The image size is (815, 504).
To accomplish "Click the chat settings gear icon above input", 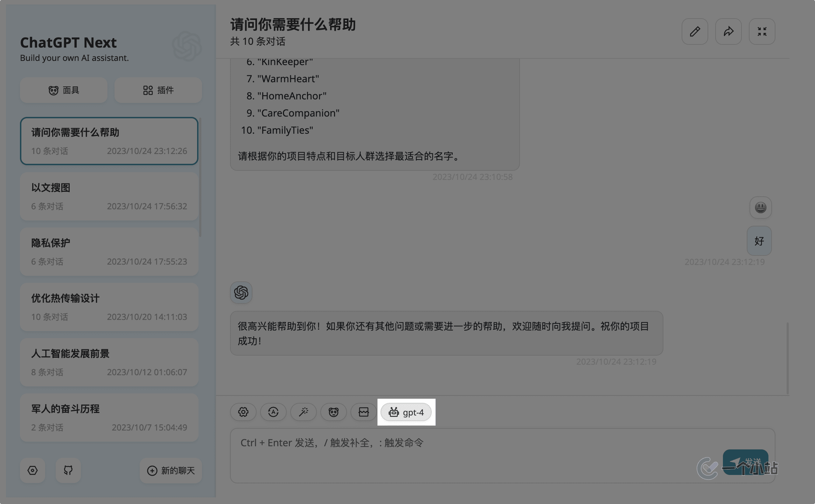I will tap(243, 412).
